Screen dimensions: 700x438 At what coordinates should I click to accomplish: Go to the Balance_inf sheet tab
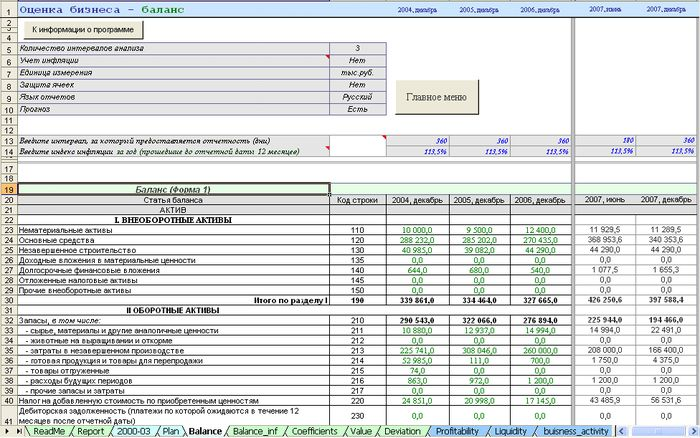pyautogui.click(x=255, y=431)
